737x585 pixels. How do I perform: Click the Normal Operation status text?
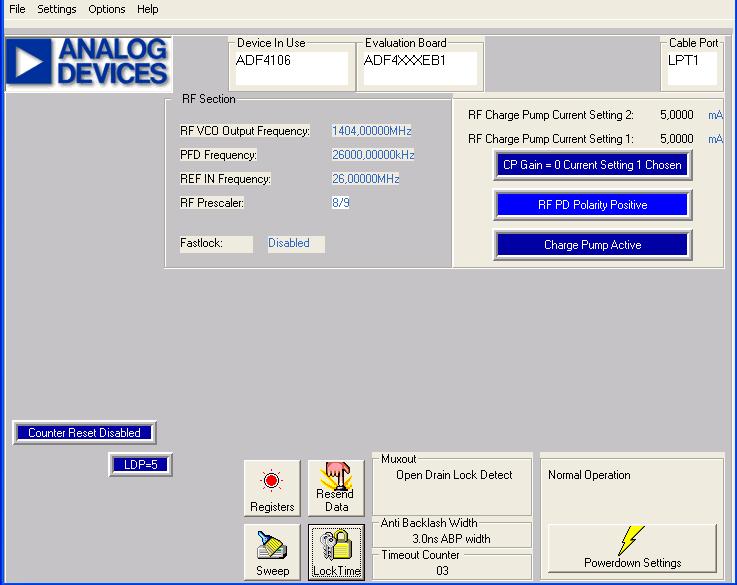pyautogui.click(x=589, y=475)
